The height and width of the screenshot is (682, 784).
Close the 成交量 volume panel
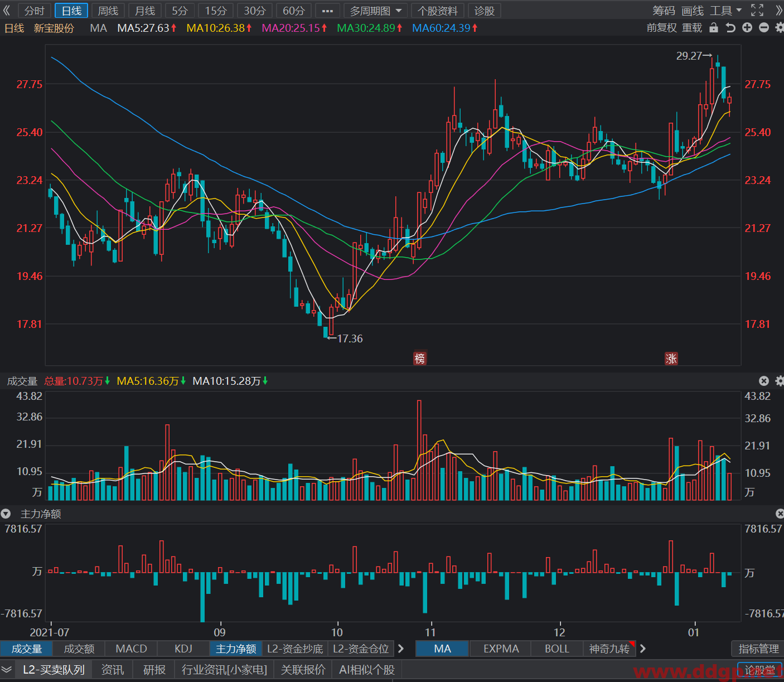[764, 381]
